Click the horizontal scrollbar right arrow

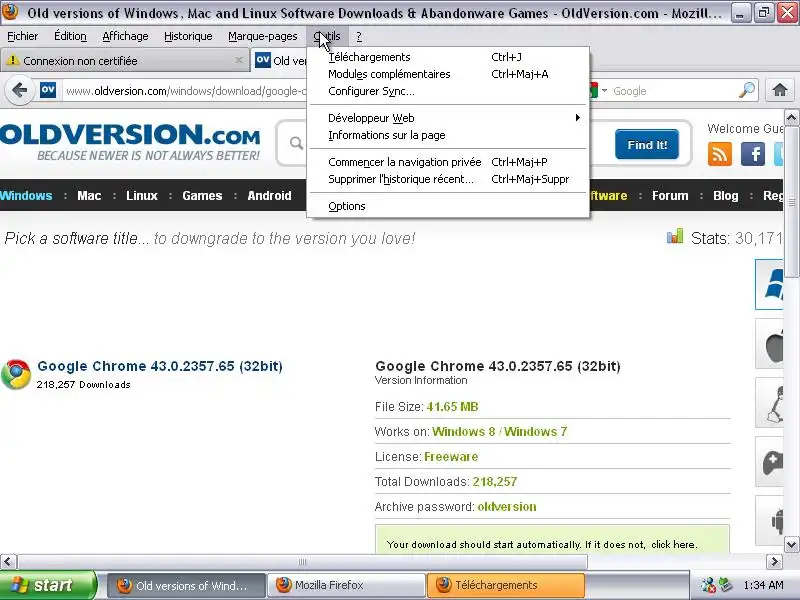pyautogui.click(x=774, y=562)
